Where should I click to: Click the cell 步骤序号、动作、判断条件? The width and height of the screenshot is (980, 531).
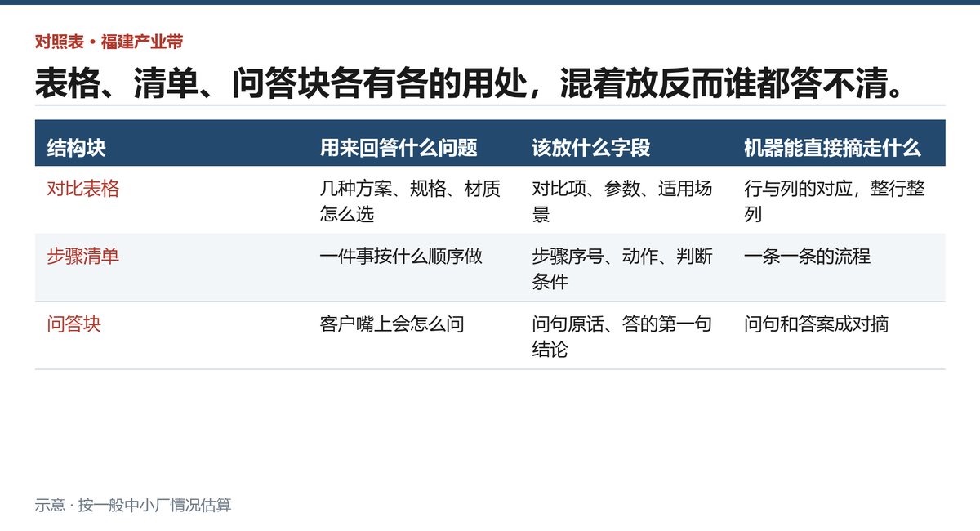[622, 269]
